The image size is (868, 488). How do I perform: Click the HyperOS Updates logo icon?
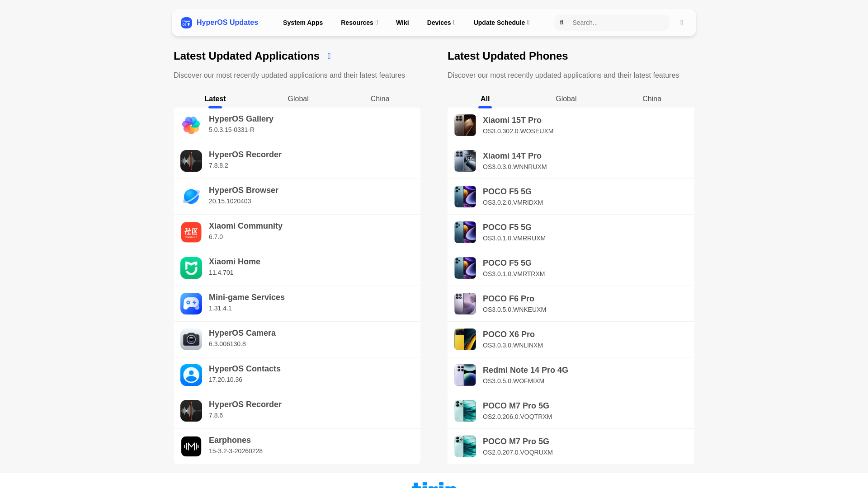pyautogui.click(x=186, y=23)
